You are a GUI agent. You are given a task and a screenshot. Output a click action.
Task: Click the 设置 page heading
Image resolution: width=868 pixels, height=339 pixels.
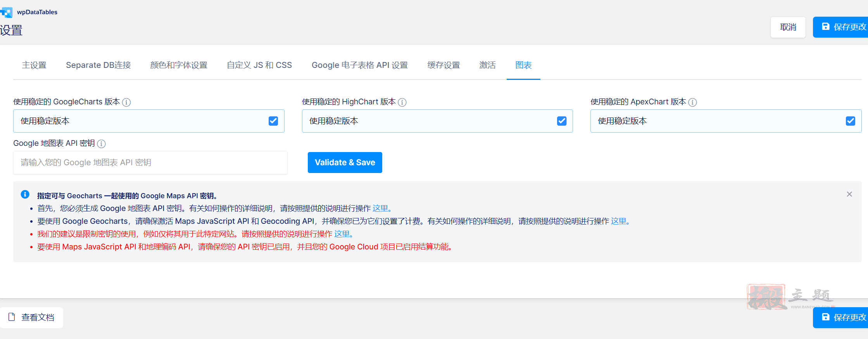11,30
